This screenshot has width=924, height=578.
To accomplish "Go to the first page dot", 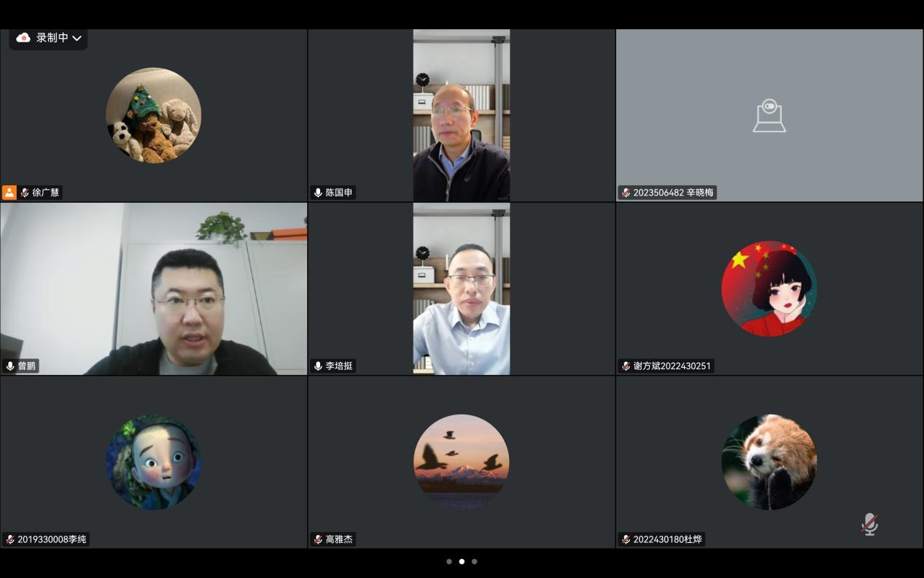I will coord(449,561).
